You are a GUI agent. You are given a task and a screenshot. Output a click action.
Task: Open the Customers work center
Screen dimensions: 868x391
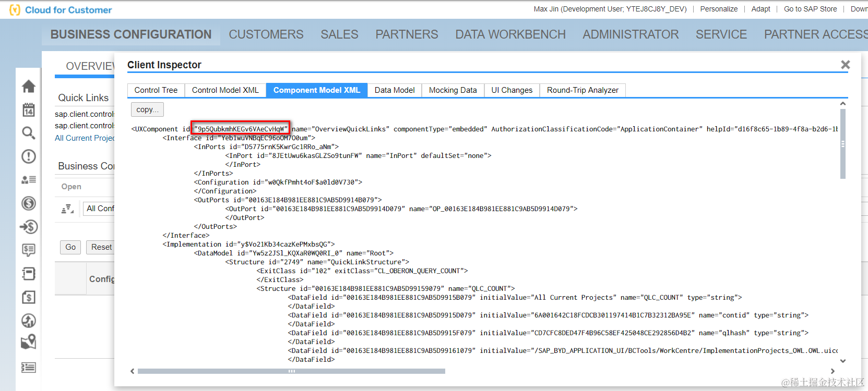[x=266, y=34]
